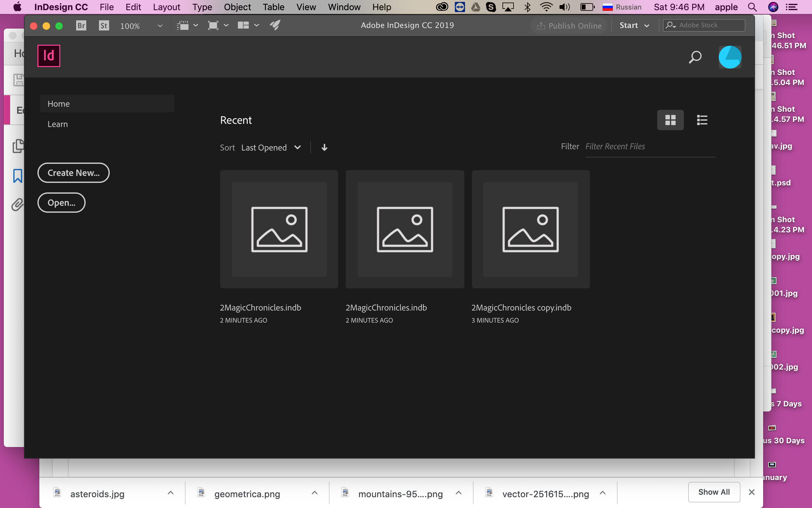The height and width of the screenshot is (508, 812).
Task: Click the Adobe Stock search field
Action: click(x=704, y=25)
